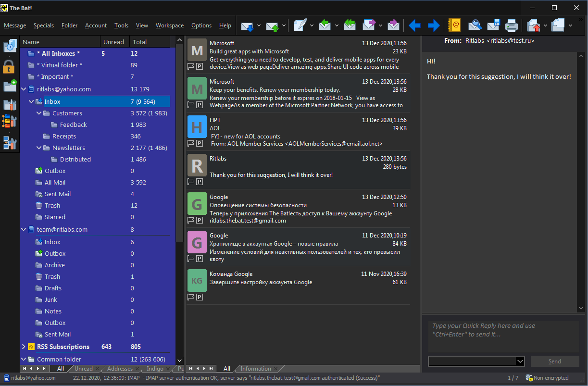Open the Quick Reply template combo box

(x=476, y=361)
